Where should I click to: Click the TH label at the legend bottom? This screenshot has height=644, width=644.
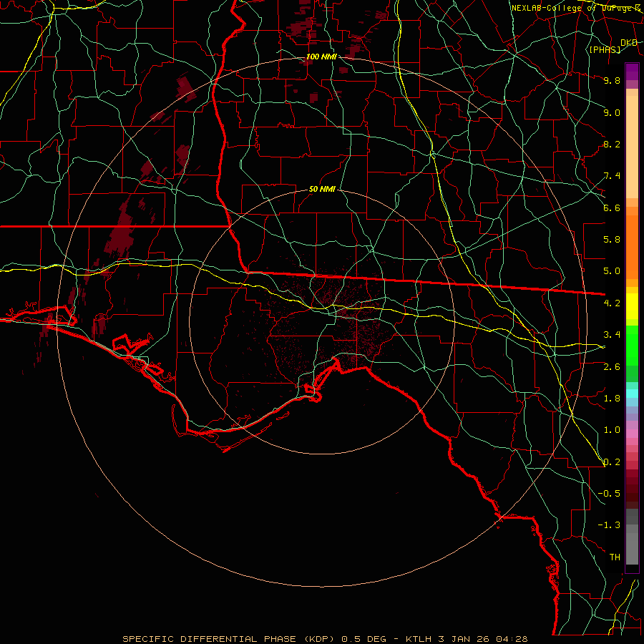click(615, 557)
